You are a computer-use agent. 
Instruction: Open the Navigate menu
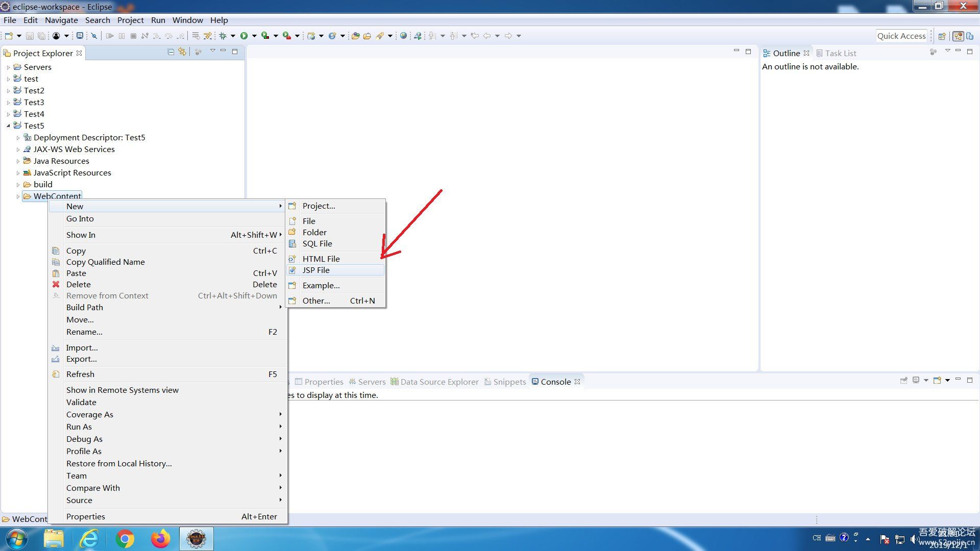point(61,20)
